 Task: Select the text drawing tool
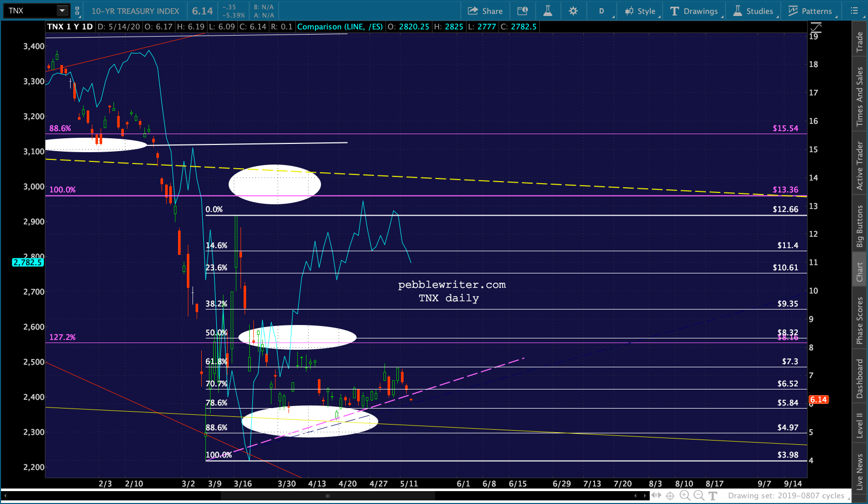[713, 496]
